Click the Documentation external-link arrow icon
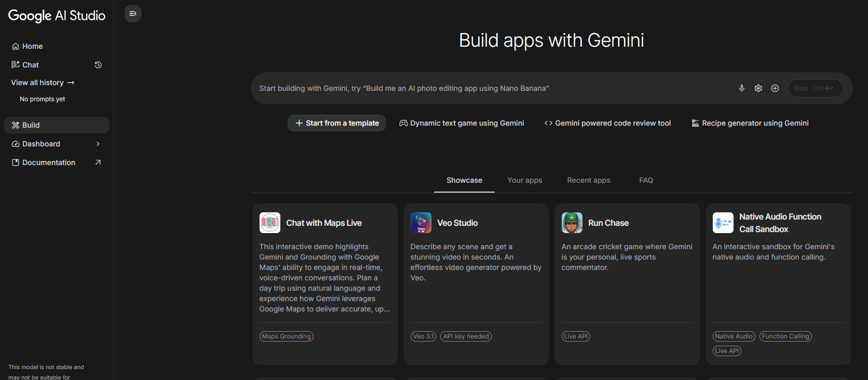This screenshot has height=380, width=868. pos(98,162)
